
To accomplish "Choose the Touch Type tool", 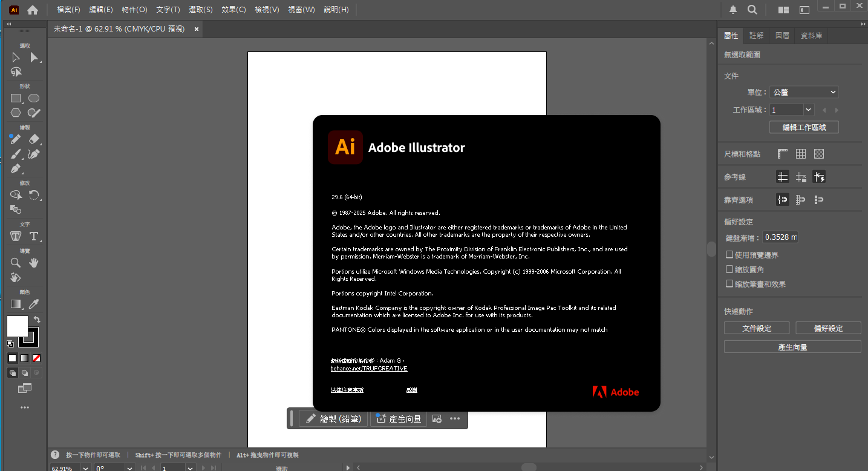I will [16, 236].
